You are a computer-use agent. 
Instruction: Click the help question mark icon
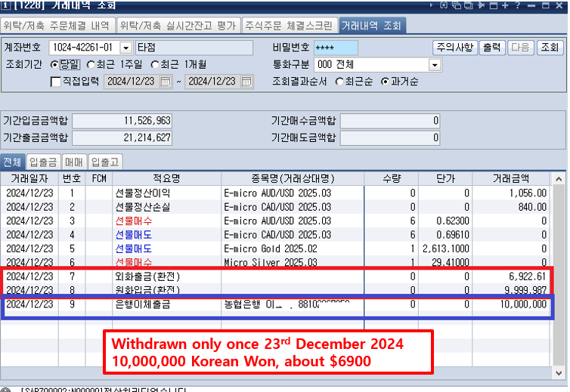coord(516,5)
